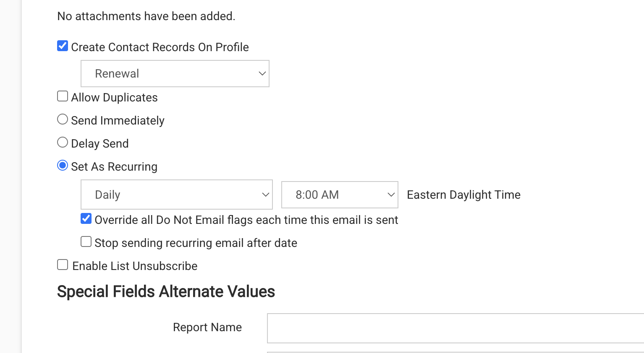
Task: Check Stop sending recurring email after date
Action: pyautogui.click(x=86, y=241)
